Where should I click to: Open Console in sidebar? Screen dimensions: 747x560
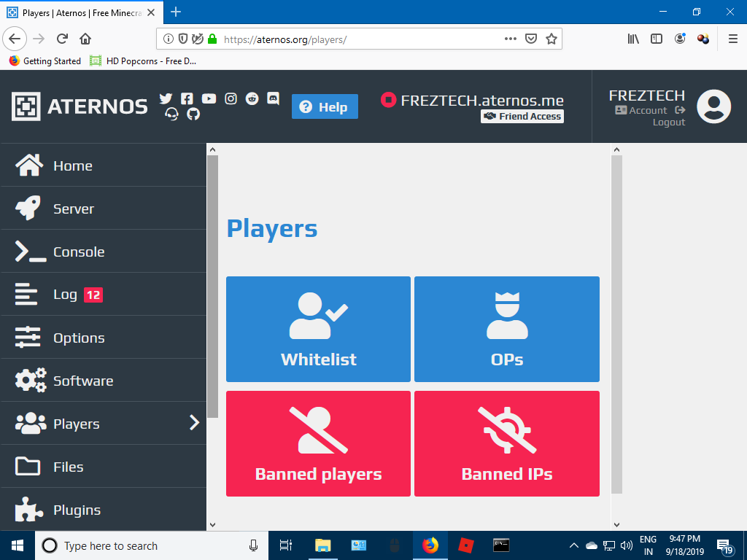pyautogui.click(x=104, y=252)
